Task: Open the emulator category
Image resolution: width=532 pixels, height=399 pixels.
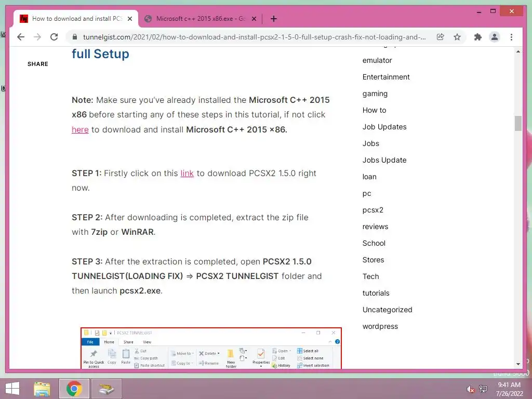Action: point(377,60)
